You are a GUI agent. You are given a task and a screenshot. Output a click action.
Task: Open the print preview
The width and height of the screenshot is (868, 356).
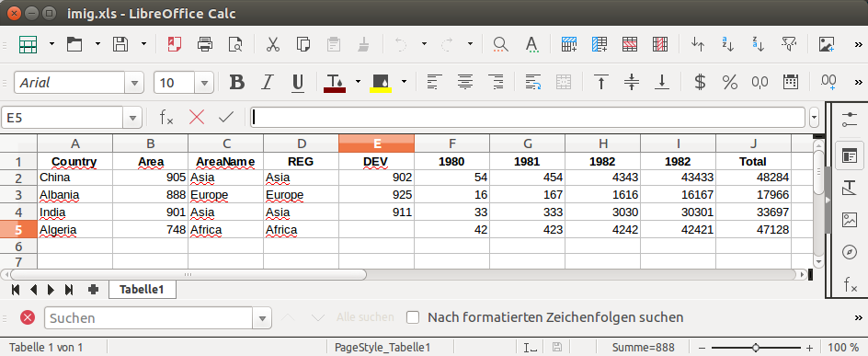coord(235,44)
